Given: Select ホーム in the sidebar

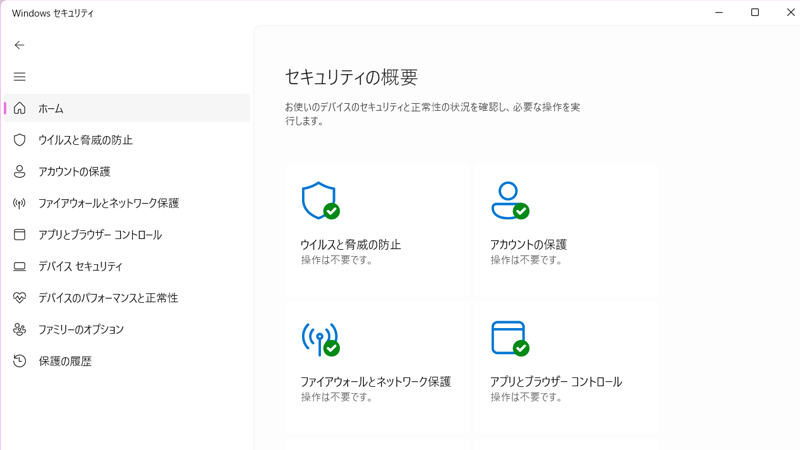Looking at the screenshot, I should coord(127,108).
